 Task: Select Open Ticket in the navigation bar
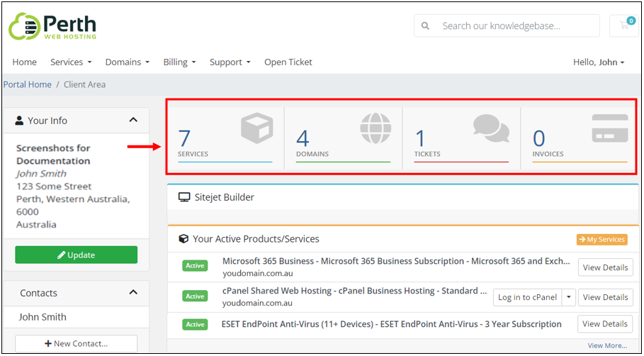click(288, 62)
